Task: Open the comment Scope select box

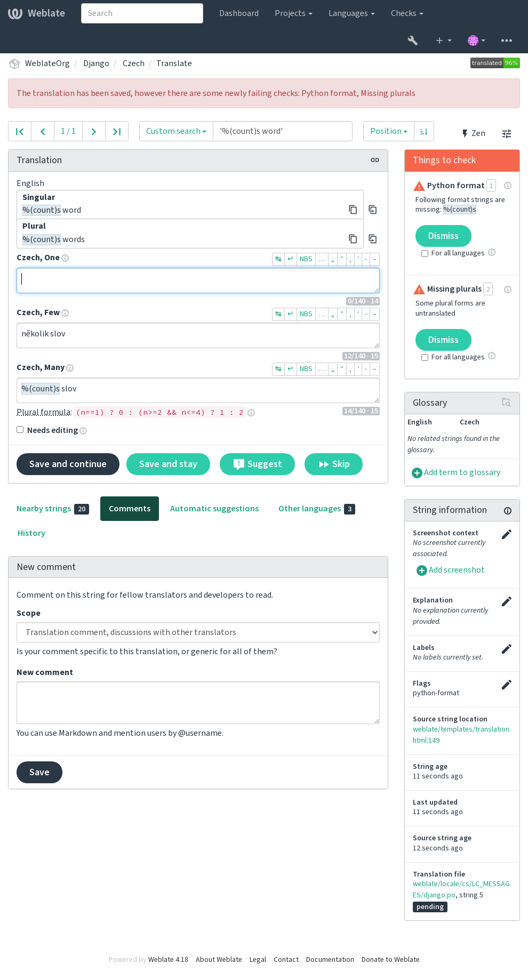Action: click(x=198, y=632)
